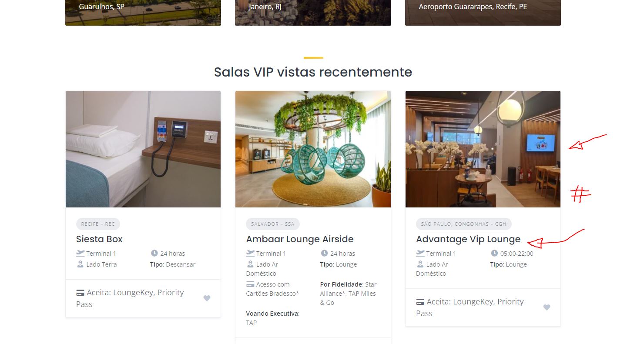Image resolution: width=644 pixels, height=344 pixels.
Task: Open the Advantage Vip Lounge interior photo
Action: pos(483,149)
